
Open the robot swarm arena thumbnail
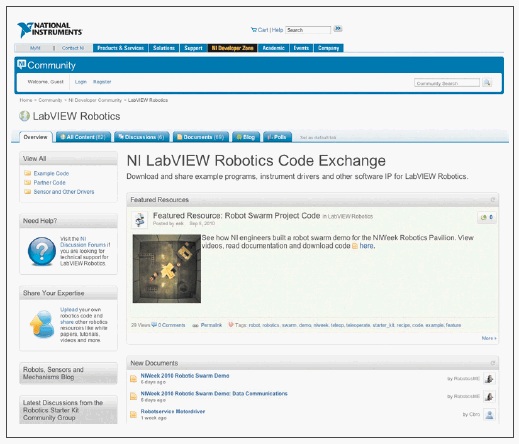pos(167,269)
